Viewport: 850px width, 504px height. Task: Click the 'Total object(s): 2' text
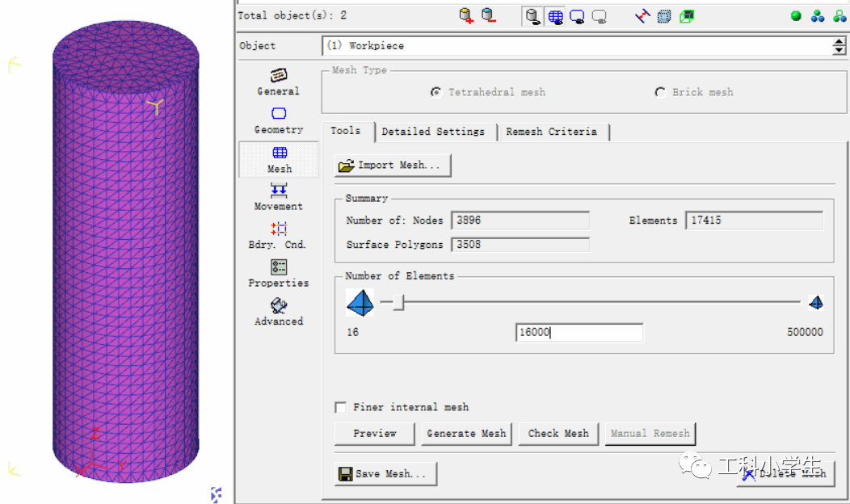[292, 15]
